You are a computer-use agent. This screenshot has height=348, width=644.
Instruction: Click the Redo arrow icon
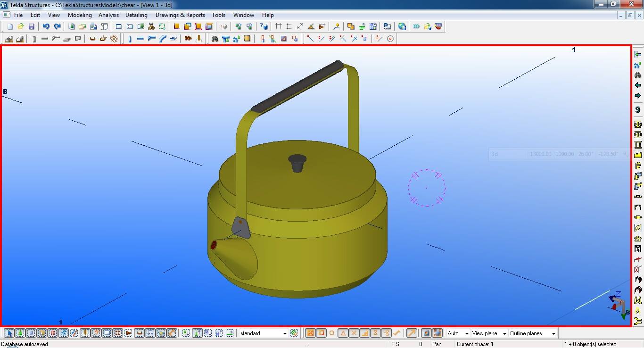(x=57, y=27)
